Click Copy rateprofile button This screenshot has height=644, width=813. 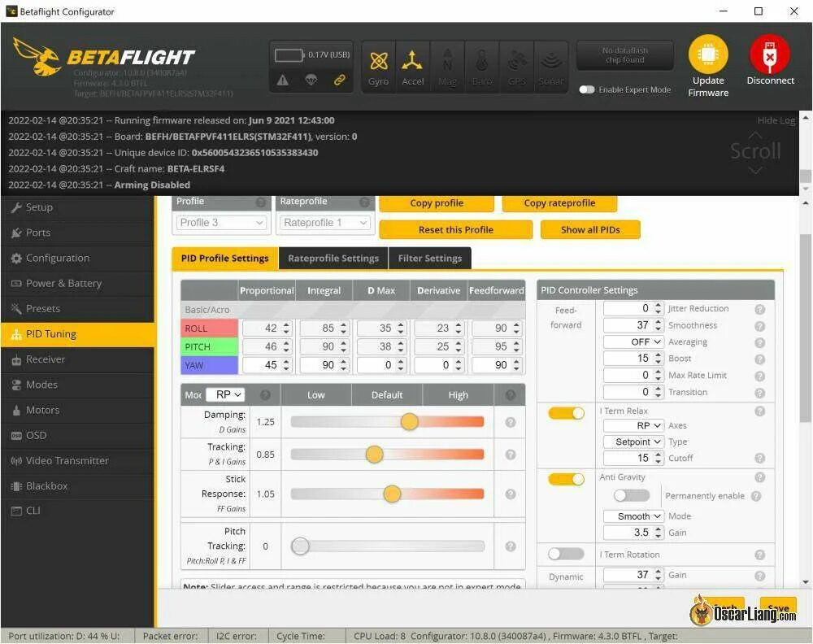point(559,203)
